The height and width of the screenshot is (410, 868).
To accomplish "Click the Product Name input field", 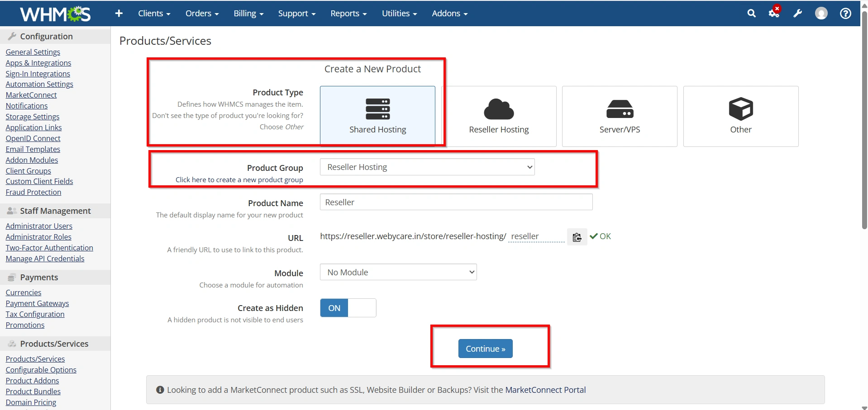I will [456, 202].
